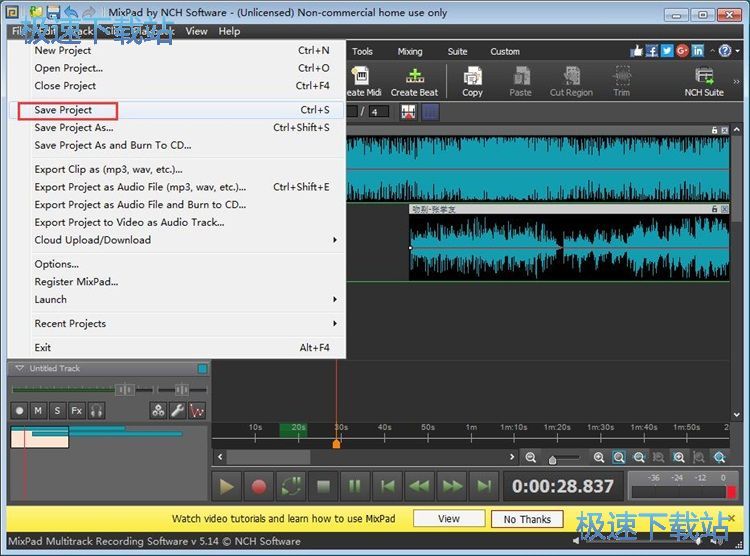Solo the Untitled Track with S
Viewport: 750px width, 556px height.
click(x=57, y=410)
